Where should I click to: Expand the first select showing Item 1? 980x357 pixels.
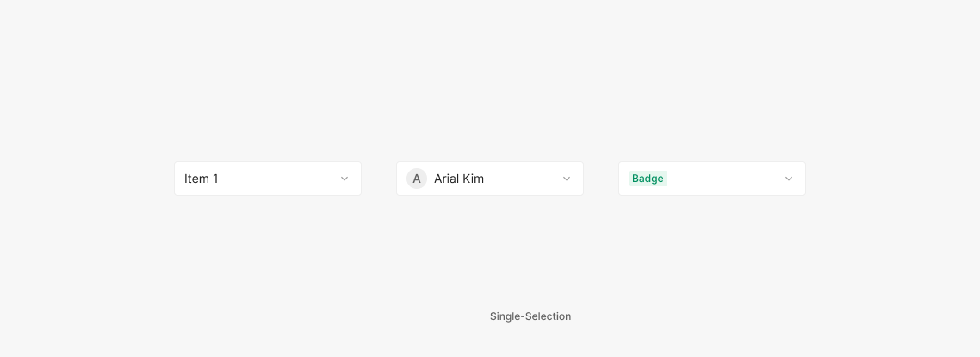[x=268, y=178]
